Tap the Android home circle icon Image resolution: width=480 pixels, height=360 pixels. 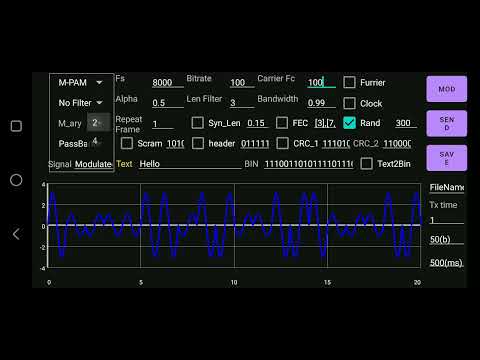pyautogui.click(x=16, y=180)
